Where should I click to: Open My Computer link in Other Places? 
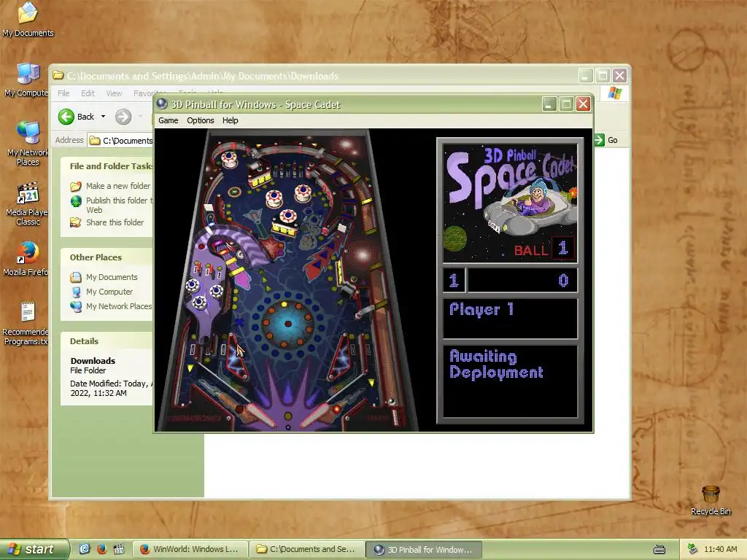pos(109,292)
